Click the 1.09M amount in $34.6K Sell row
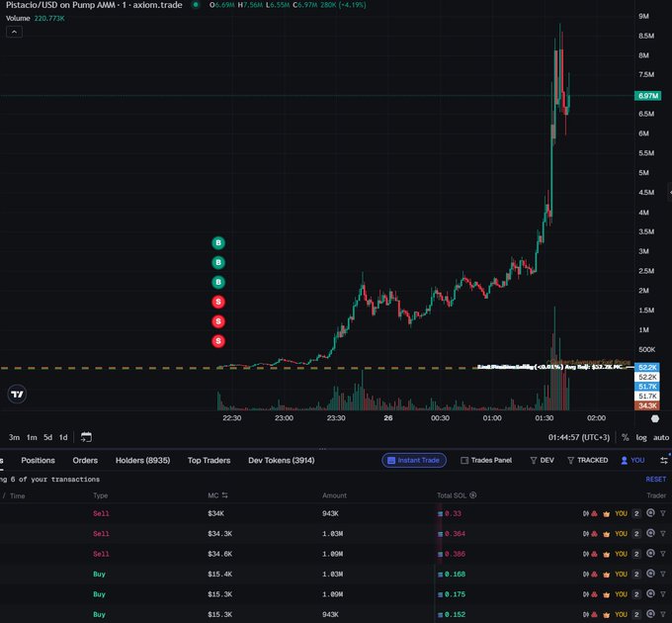 (333, 554)
